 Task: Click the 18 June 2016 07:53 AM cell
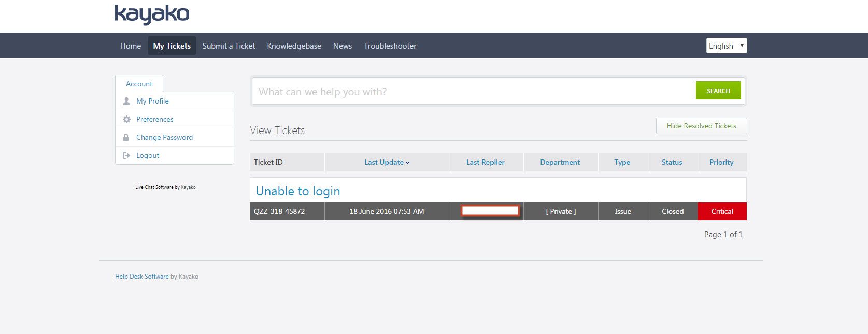pyautogui.click(x=387, y=211)
